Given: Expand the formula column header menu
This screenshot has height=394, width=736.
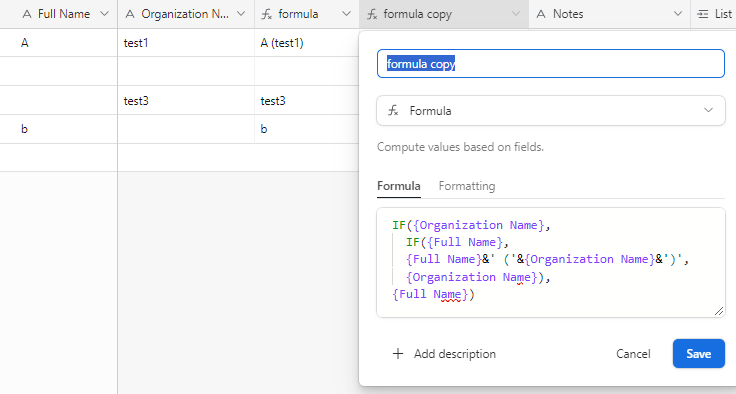Looking at the screenshot, I should coord(346,14).
